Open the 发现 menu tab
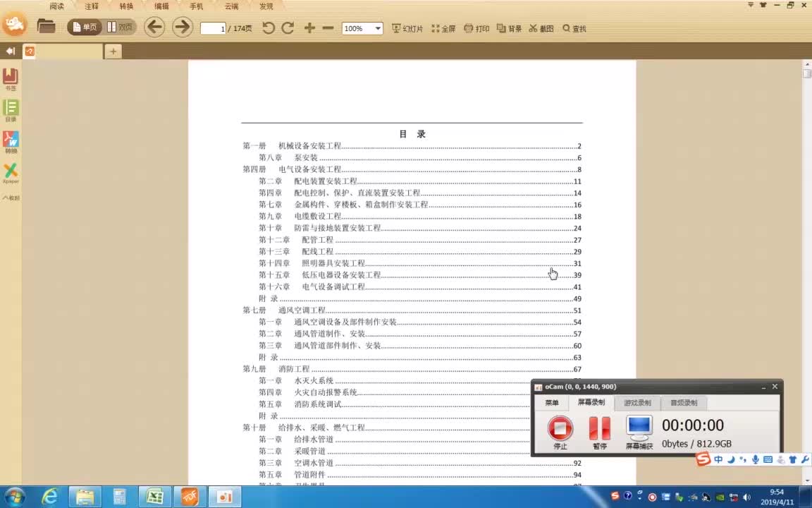812x508 pixels. (x=266, y=6)
